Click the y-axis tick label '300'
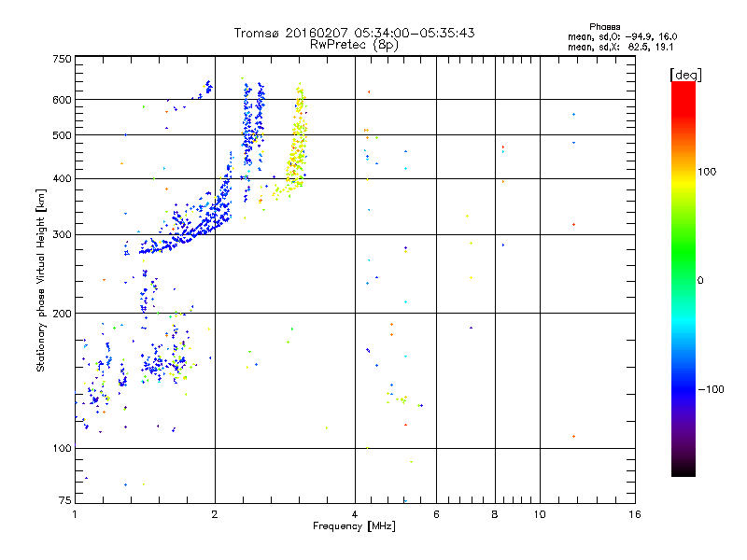The image size is (747, 560). click(62, 235)
